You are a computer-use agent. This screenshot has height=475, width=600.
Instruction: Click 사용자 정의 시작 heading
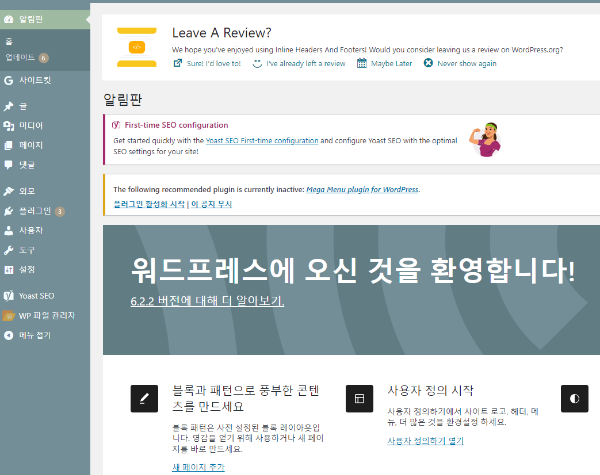coord(430,390)
